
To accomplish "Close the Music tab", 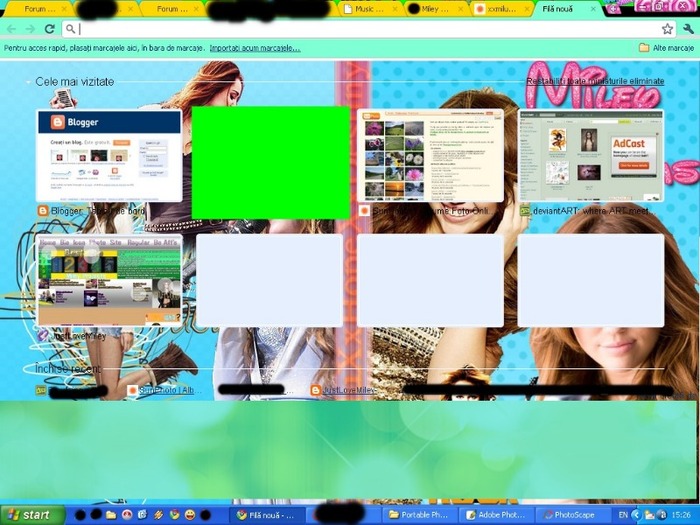I will coord(395,9).
